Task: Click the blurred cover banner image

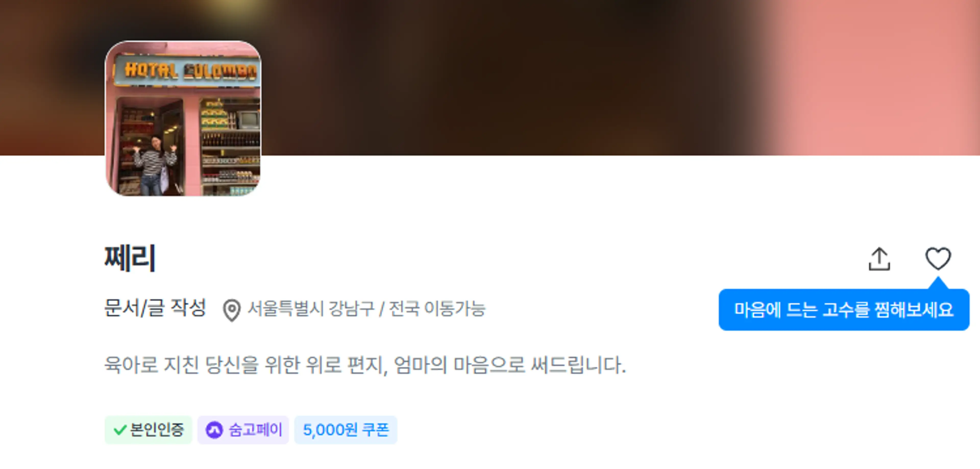Action: click(x=490, y=78)
